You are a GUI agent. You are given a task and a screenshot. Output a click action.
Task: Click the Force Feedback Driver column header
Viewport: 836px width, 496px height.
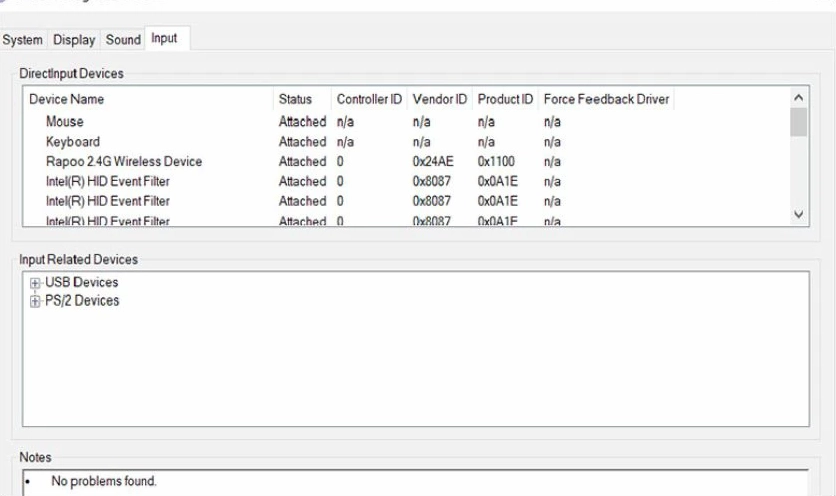click(606, 100)
